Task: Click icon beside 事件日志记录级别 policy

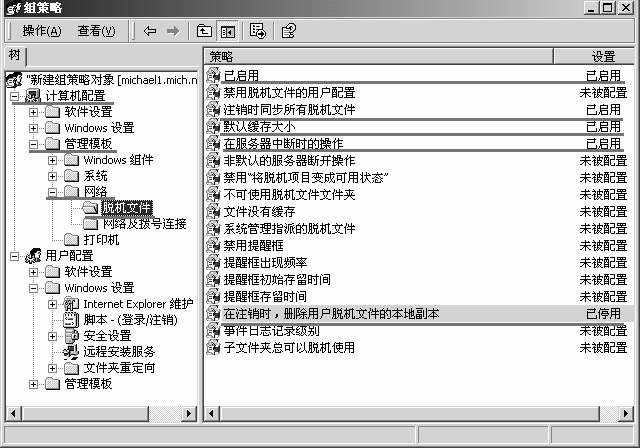Action: coord(213,330)
